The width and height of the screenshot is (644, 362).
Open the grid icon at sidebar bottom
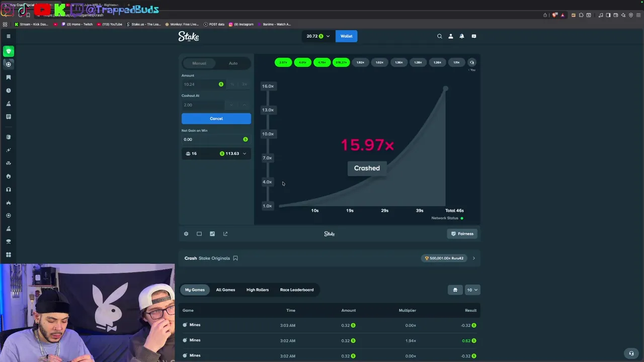9,255
